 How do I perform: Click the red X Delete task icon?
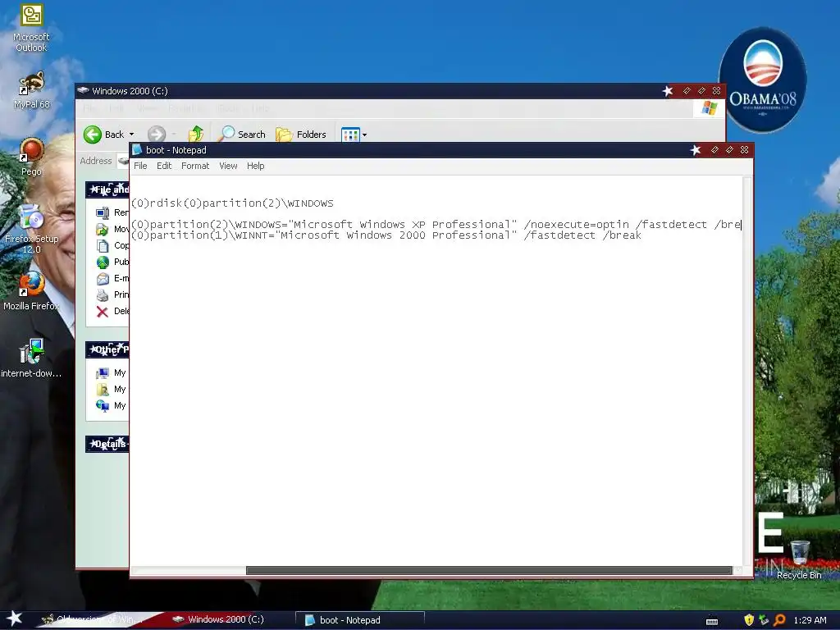click(x=103, y=311)
